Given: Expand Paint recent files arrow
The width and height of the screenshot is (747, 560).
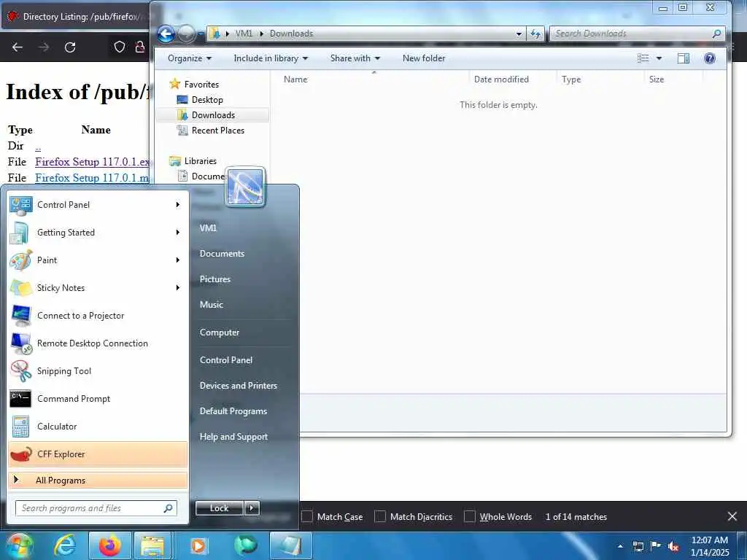Looking at the screenshot, I should 178,260.
